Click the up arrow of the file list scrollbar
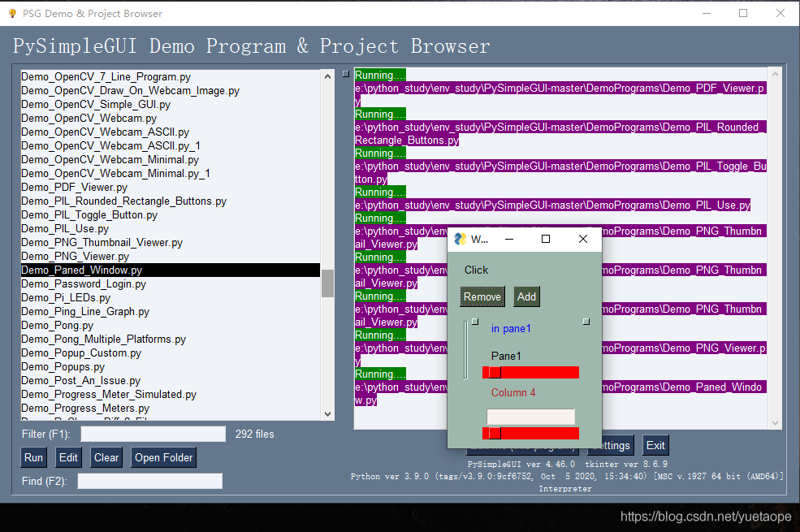 327,76
